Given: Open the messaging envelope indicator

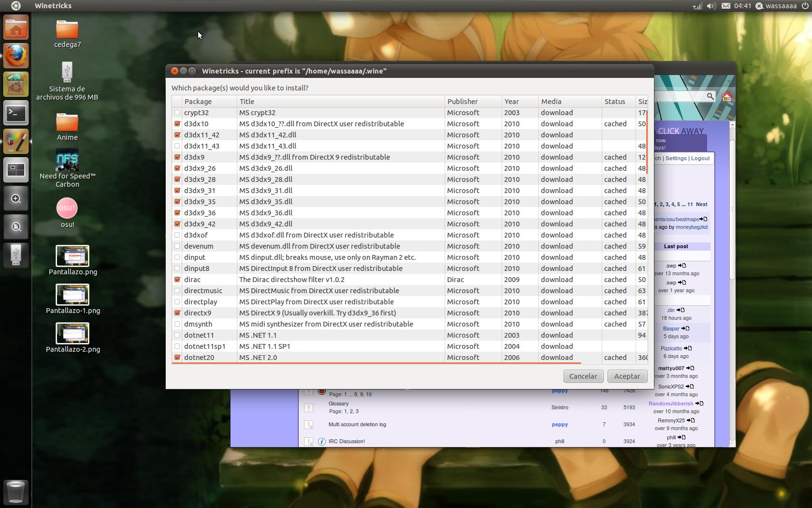Looking at the screenshot, I should point(726,6).
